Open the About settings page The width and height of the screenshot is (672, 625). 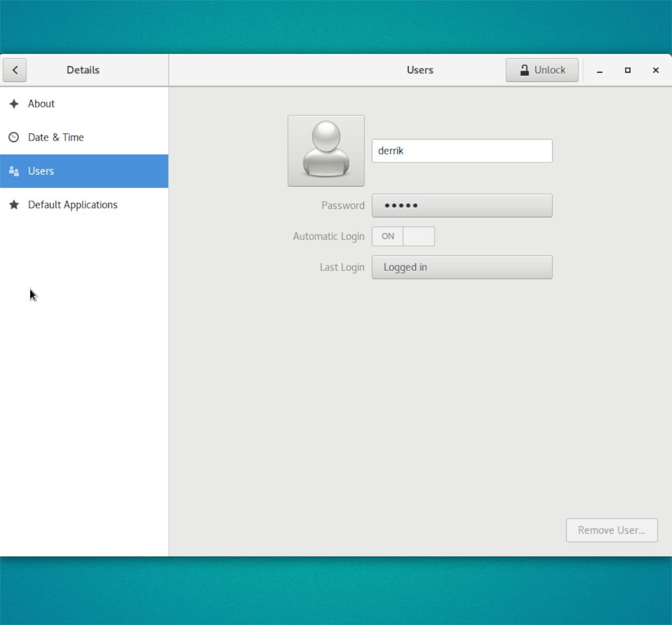click(41, 104)
